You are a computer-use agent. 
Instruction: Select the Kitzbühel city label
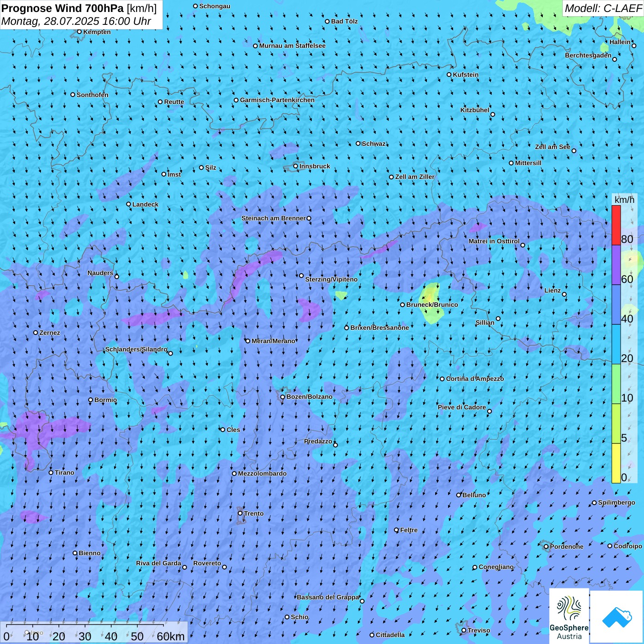[x=475, y=110]
